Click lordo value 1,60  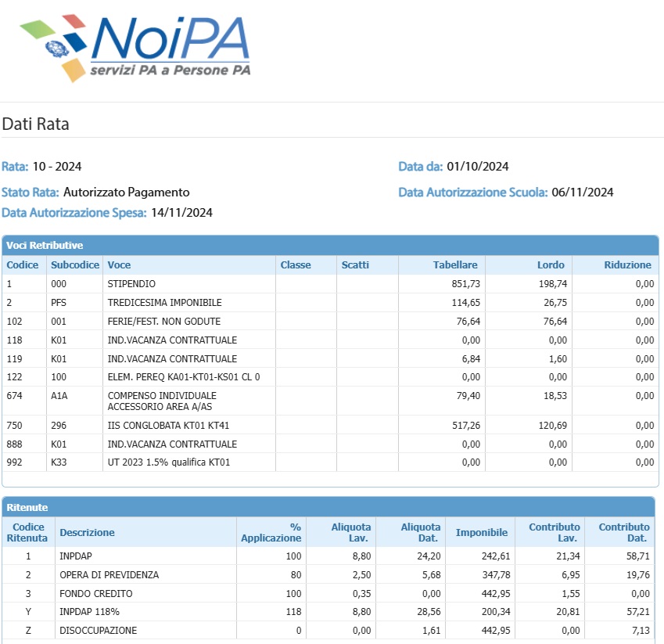(x=558, y=359)
